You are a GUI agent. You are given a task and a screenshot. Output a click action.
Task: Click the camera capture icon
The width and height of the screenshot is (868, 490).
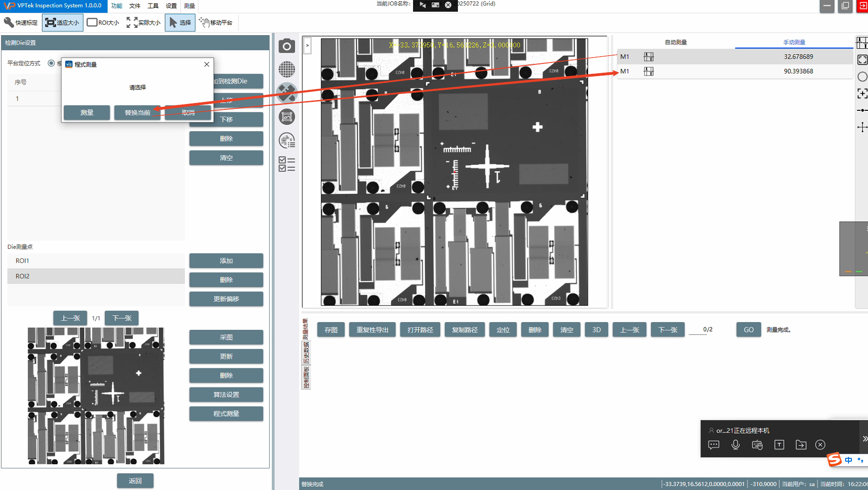(x=287, y=46)
